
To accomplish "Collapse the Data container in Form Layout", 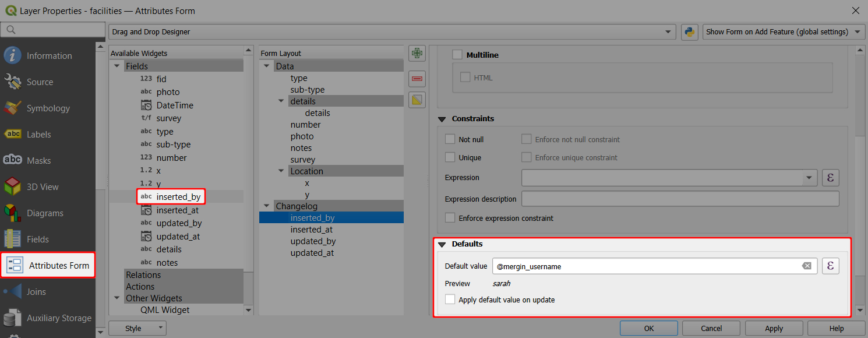I will coord(267,66).
